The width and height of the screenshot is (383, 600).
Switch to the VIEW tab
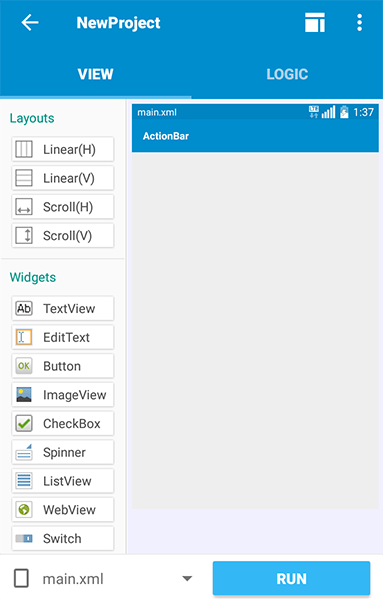(x=95, y=74)
